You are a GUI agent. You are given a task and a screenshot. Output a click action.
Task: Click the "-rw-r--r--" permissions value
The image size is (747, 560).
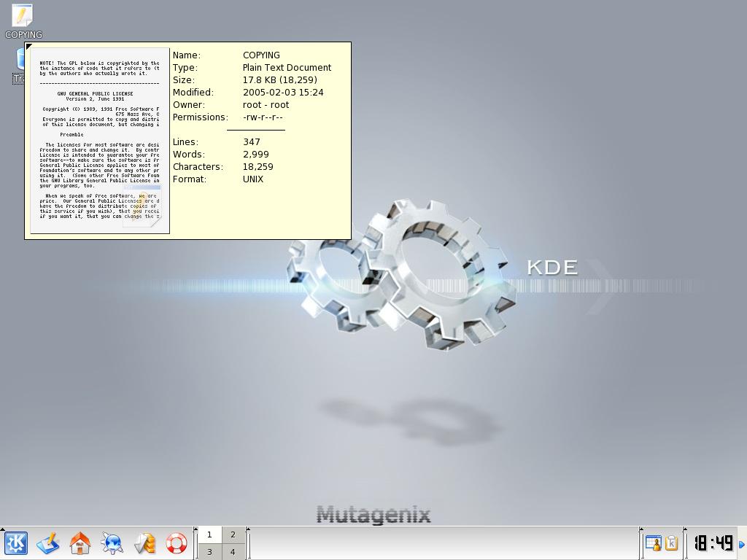263,117
